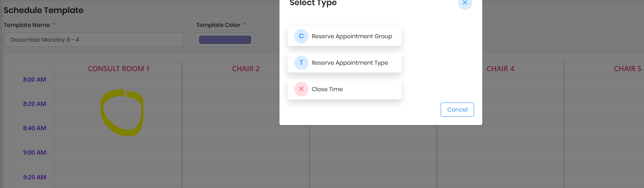Choose the Close Time option

(x=327, y=89)
